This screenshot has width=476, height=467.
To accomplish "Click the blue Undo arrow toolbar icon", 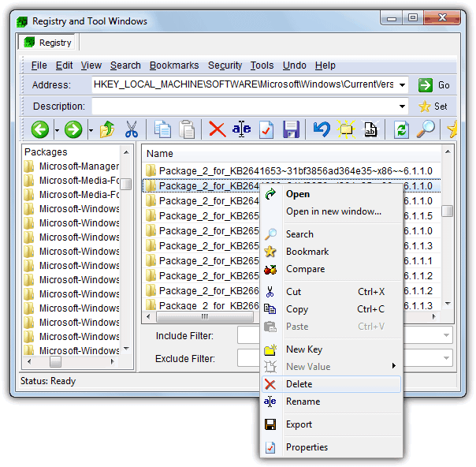I will coord(322,129).
